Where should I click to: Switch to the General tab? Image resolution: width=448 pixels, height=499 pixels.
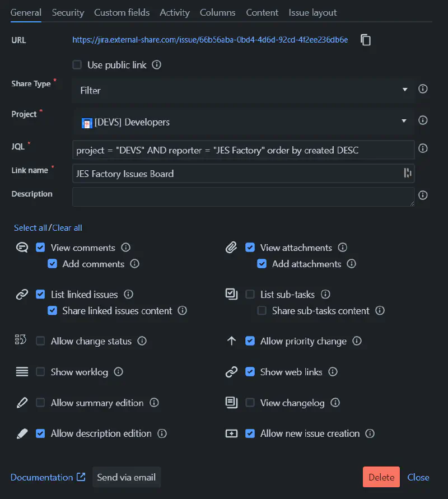[26, 13]
